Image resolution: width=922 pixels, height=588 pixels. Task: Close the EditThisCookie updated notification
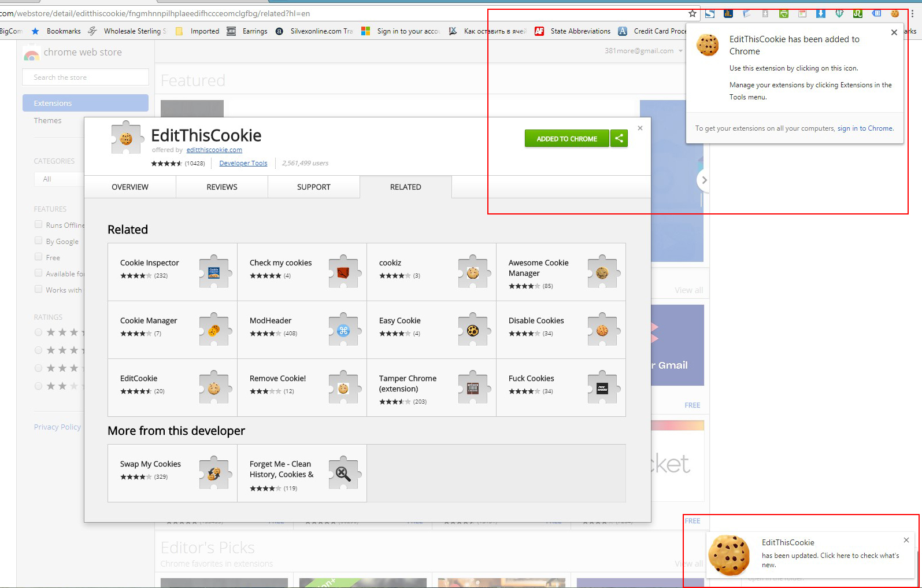point(906,540)
